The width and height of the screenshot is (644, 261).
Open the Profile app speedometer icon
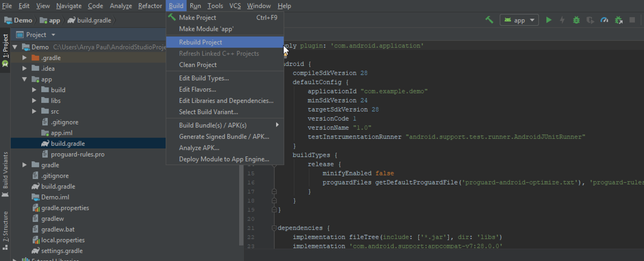tap(604, 20)
